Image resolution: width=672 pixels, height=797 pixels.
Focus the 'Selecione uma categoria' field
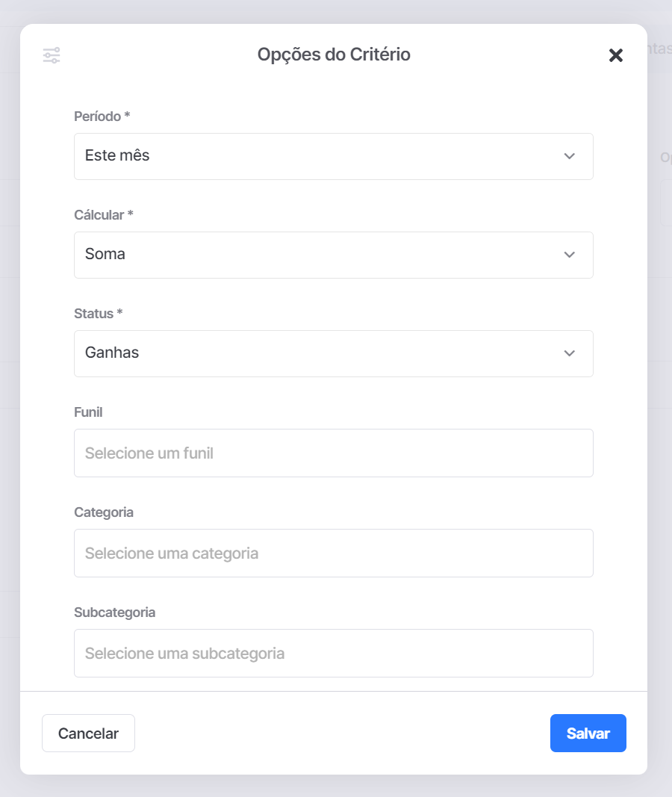[334, 553]
